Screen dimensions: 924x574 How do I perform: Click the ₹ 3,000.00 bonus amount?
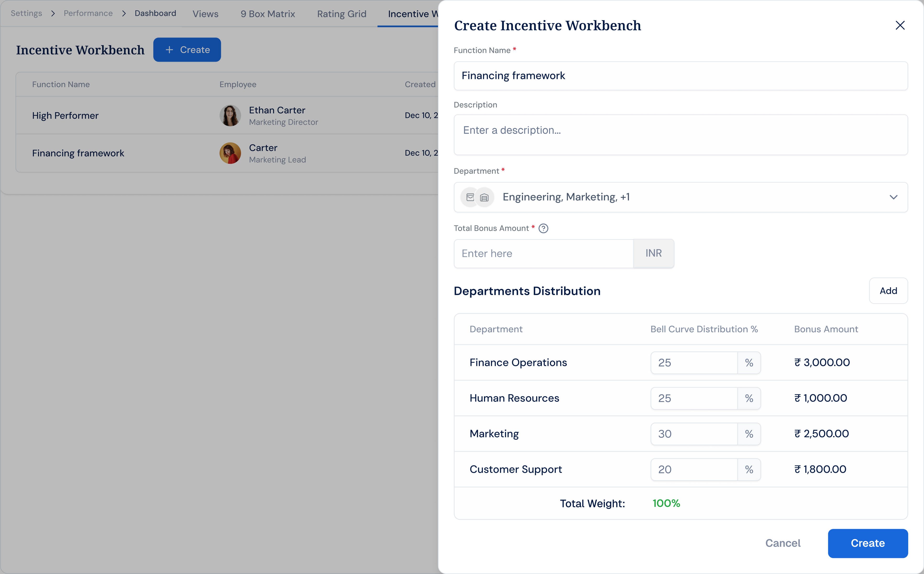click(x=822, y=363)
